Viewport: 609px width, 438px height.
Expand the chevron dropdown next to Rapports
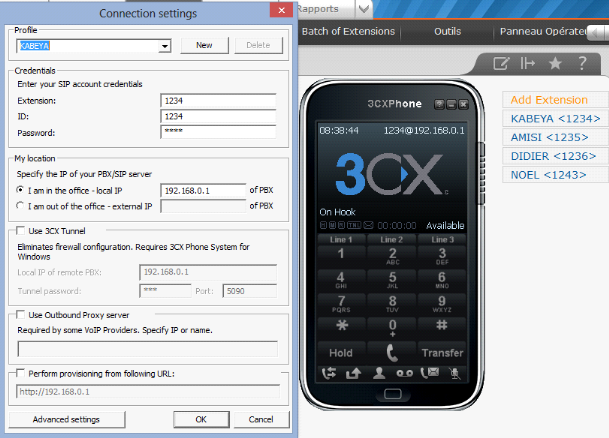pyautogui.click(x=364, y=9)
